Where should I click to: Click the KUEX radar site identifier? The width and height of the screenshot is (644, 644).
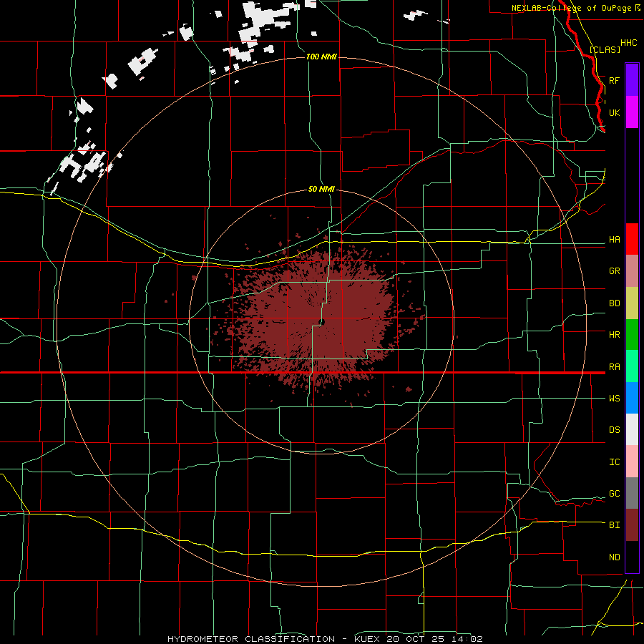[369, 639]
